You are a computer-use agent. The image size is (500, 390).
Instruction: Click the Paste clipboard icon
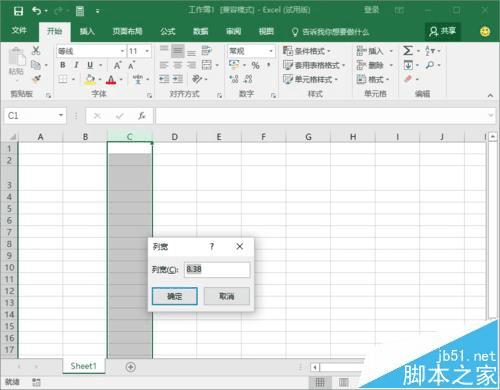click(17, 56)
